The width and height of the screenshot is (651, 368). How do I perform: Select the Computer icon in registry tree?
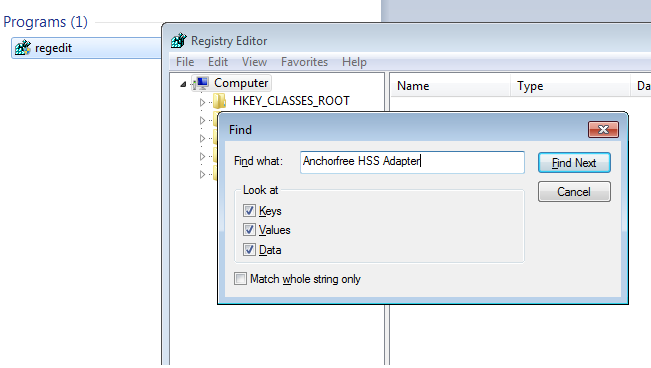(202, 83)
